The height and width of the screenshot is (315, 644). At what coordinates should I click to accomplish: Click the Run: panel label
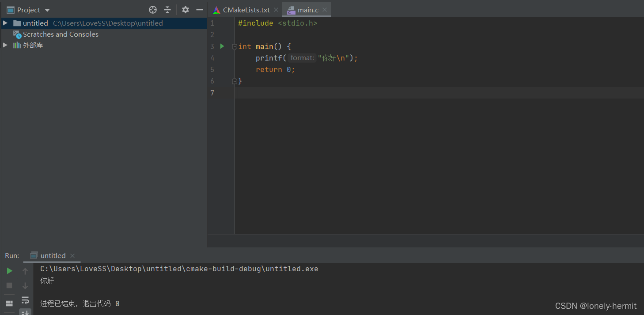pyautogui.click(x=12, y=255)
